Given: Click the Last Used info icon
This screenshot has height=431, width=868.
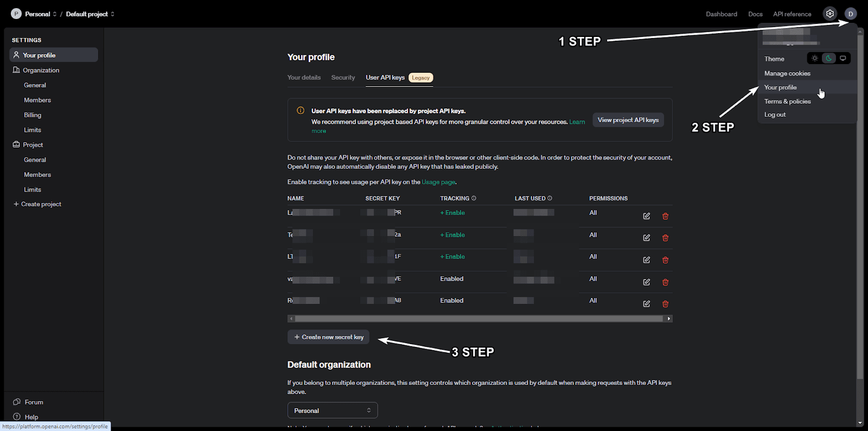Looking at the screenshot, I should pos(550,198).
